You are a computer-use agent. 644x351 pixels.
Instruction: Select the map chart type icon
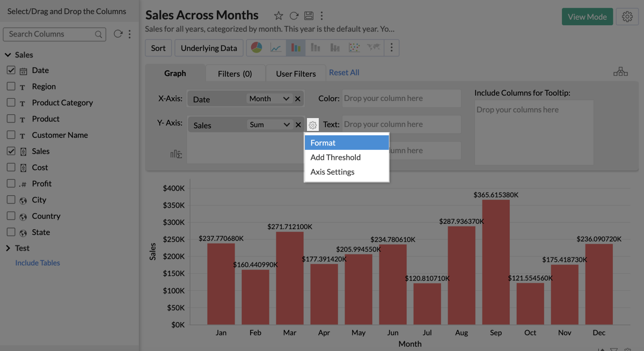point(373,48)
